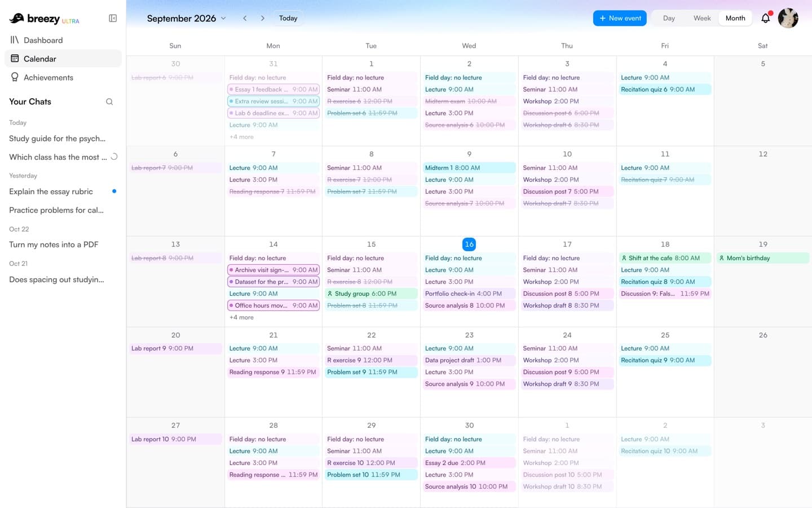The height and width of the screenshot is (508, 812).
Task: Open the notifications bell
Action: [x=765, y=18]
